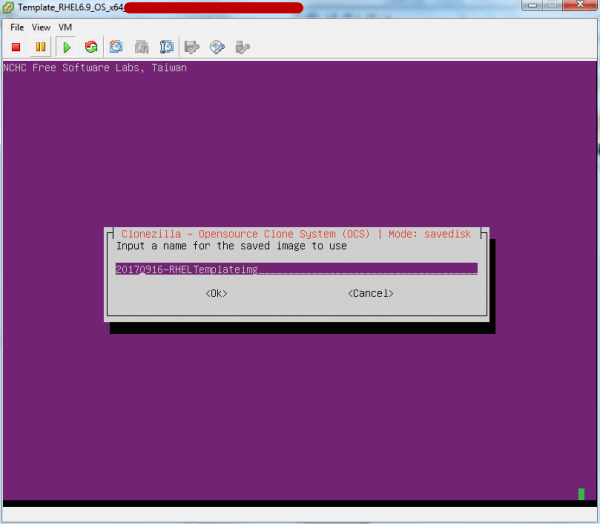
Task: Minimize the console window
Action: pos(532,5)
